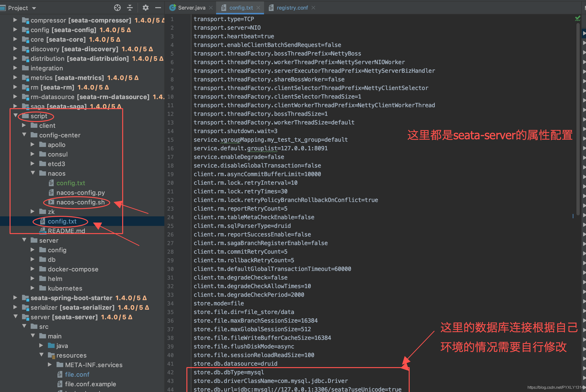
Task: Click the line transport.shutdown.wait=3
Action: pos(236,131)
